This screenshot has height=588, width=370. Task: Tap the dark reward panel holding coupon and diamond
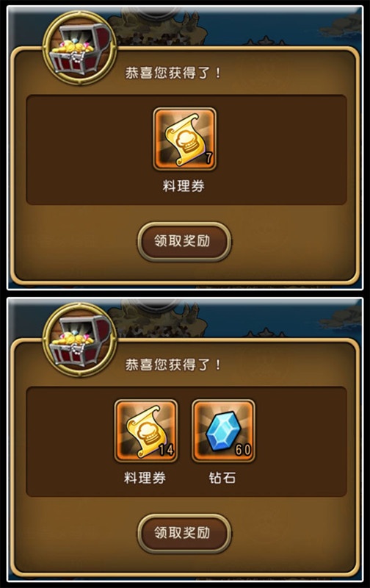[186, 442]
